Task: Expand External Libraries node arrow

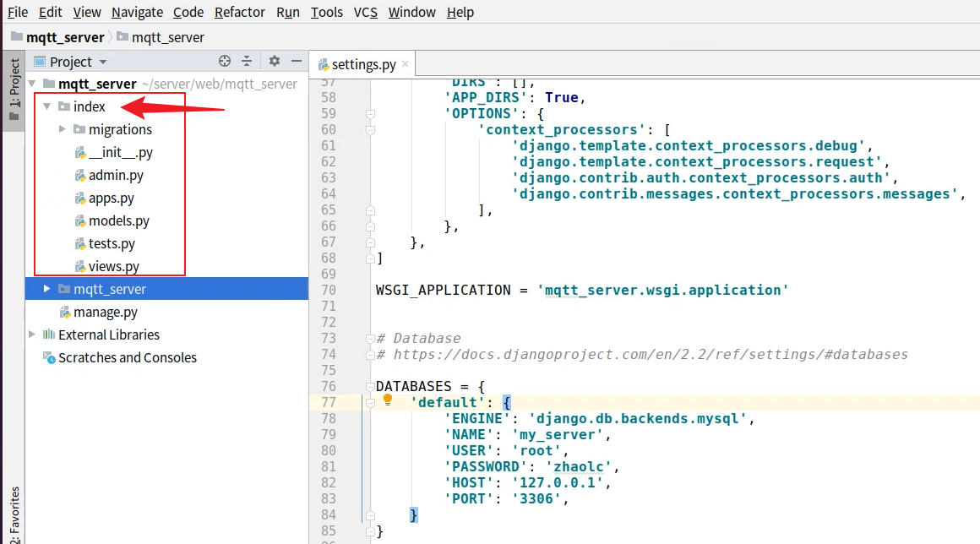Action: (x=32, y=335)
